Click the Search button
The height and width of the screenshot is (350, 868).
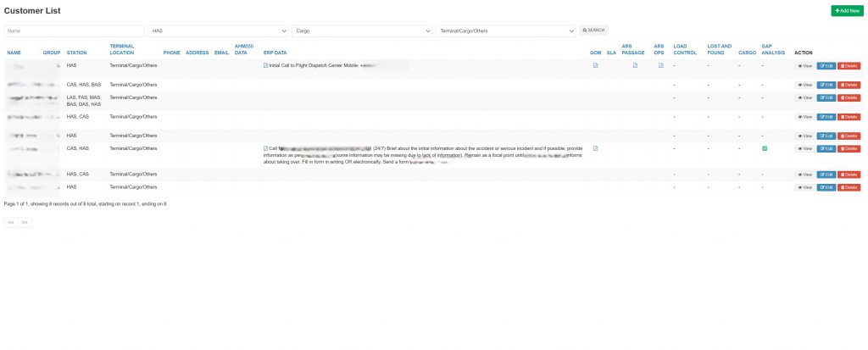(x=593, y=31)
